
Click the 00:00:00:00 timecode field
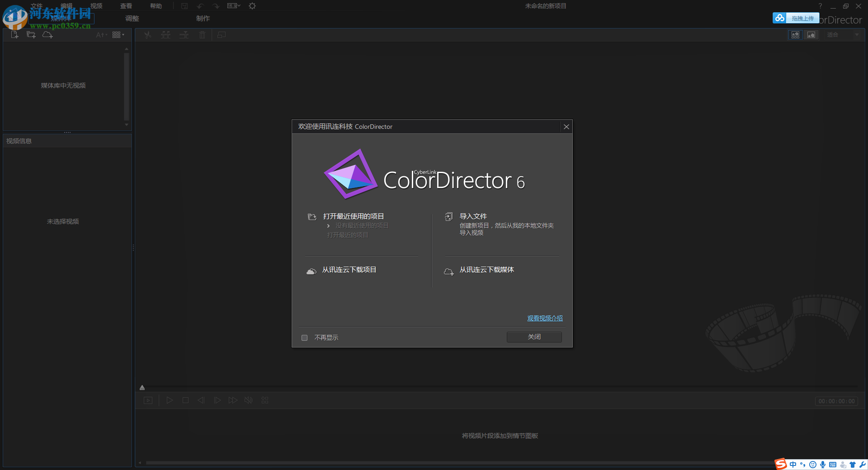coord(836,401)
